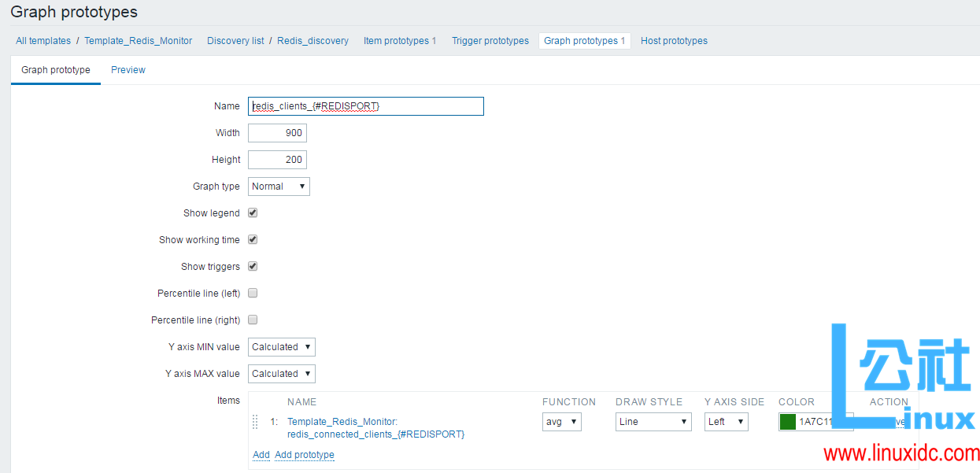
Task: Change Y axis MAX value from Calculated
Action: [281, 373]
